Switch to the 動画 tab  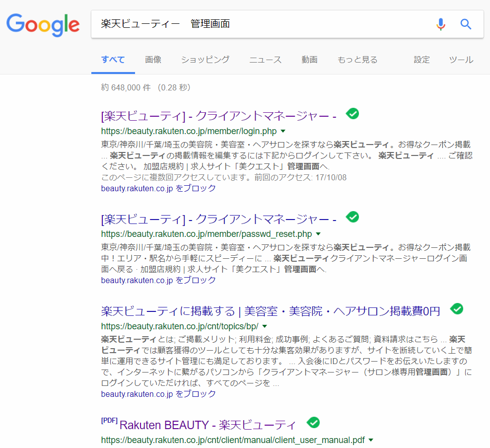pyautogui.click(x=309, y=60)
